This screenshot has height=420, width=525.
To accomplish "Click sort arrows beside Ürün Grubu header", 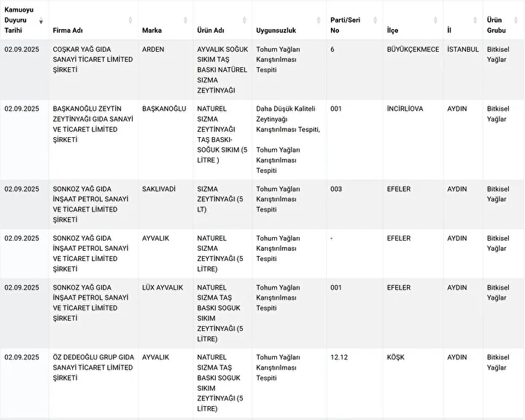I will 517,20.
